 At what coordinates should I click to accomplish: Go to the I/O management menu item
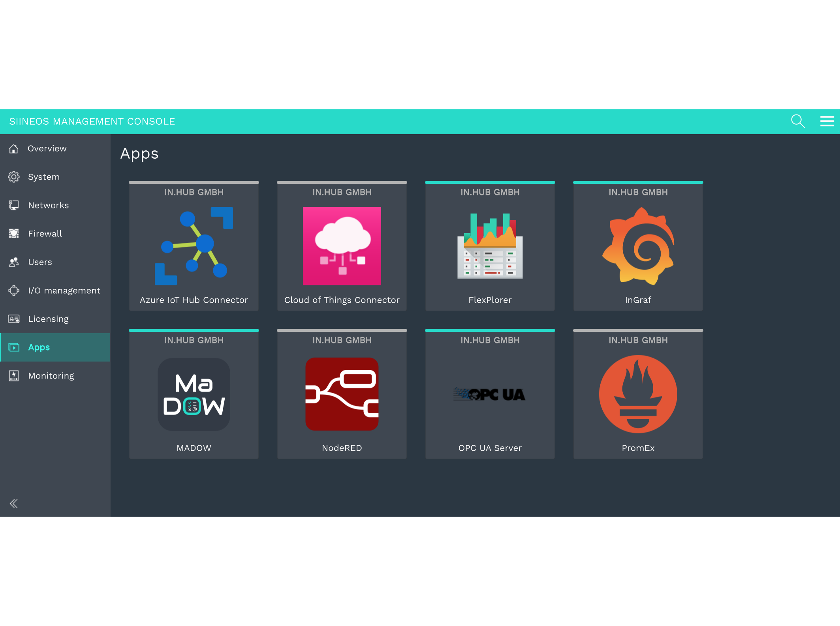[x=55, y=291]
